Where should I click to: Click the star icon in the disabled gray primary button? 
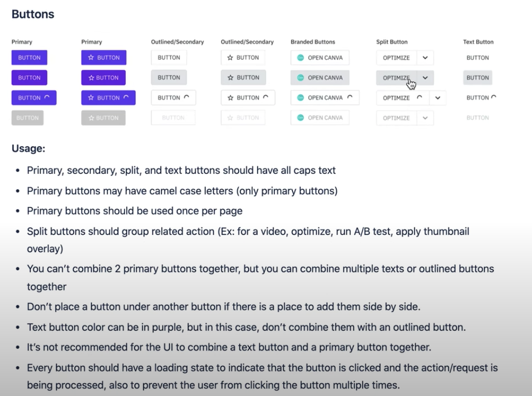tap(91, 118)
